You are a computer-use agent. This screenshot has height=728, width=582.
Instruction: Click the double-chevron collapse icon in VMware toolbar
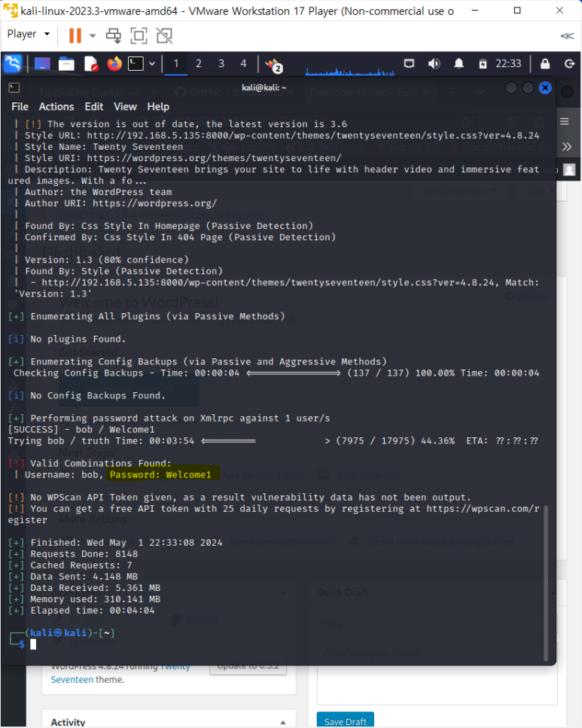pyautogui.click(x=567, y=35)
